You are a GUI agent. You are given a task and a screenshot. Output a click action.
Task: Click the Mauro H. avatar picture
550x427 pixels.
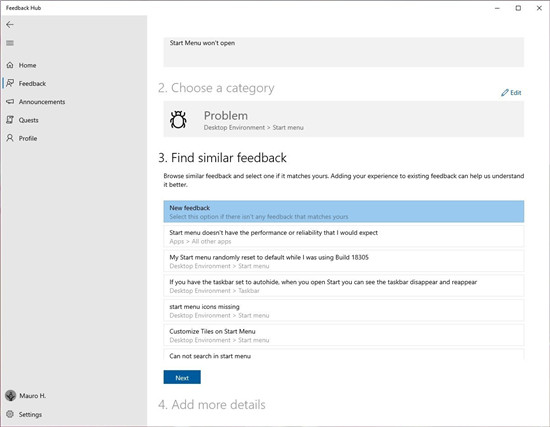click(11, 395)
